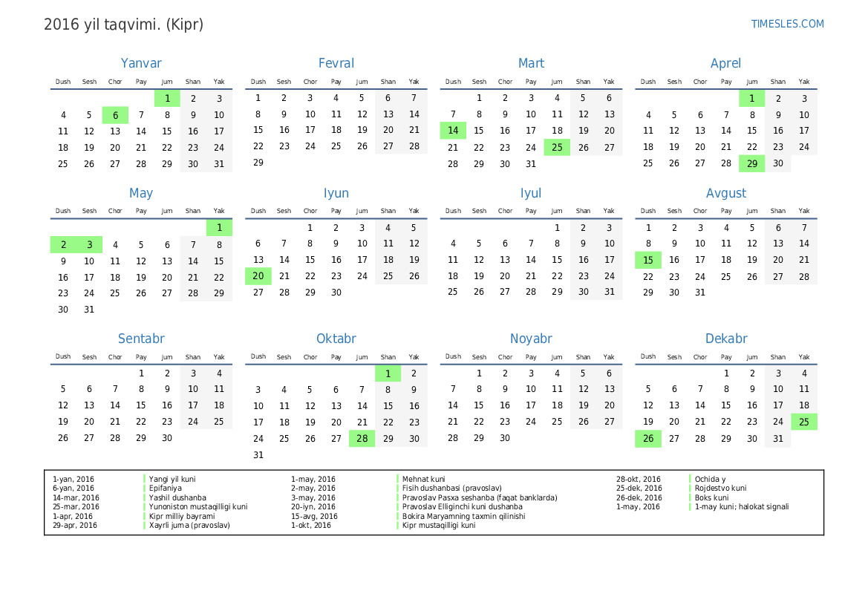This screenshot has height=614, width=868.
Task: Click the "14-mar, 2016" legend date
Action: pos(76,497)
